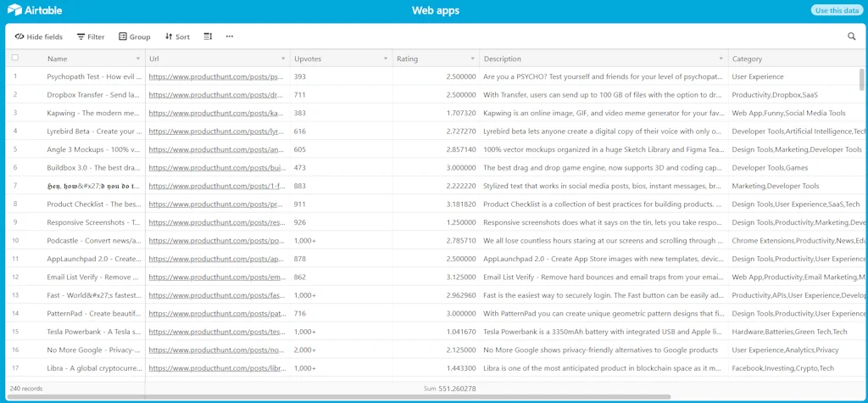Select the Email List Verify name cell
This screenshot has width=868, height=403.
[94, 277]
